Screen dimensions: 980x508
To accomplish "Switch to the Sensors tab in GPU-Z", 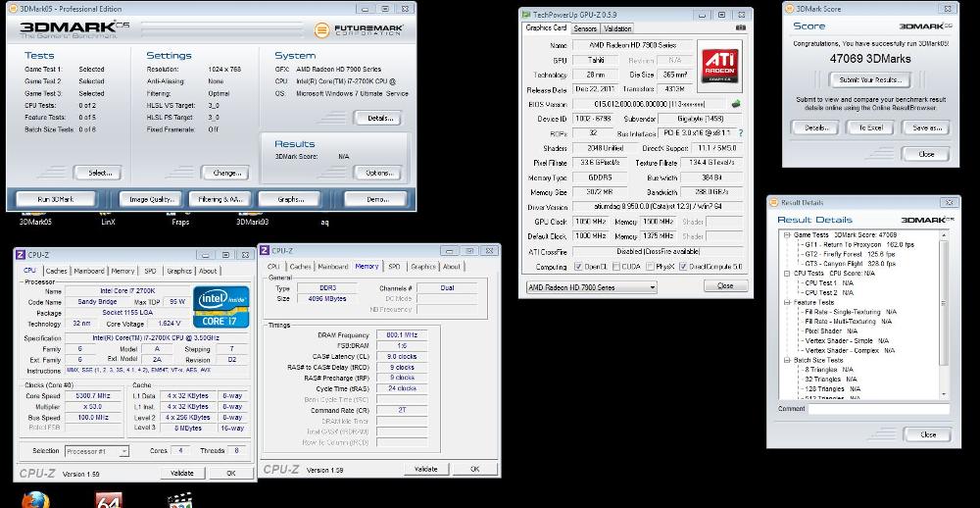I will click(585, 28).
